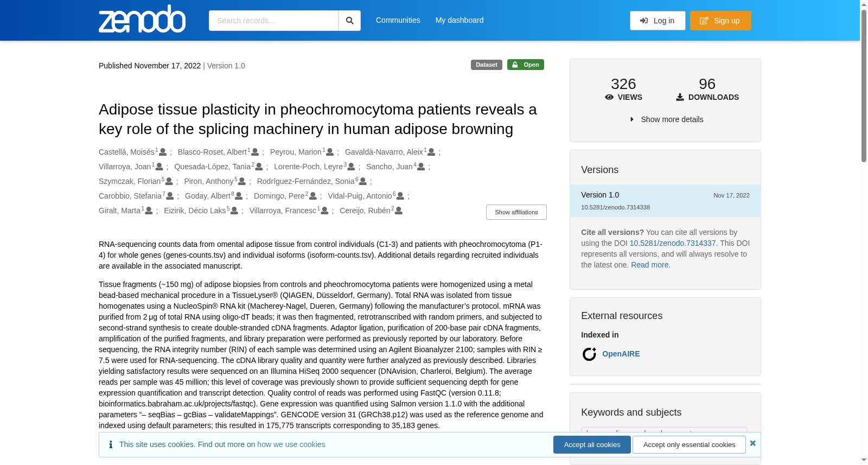868x465 pixels.
Task: Open the Communities menu item
Action: point(398,20)
